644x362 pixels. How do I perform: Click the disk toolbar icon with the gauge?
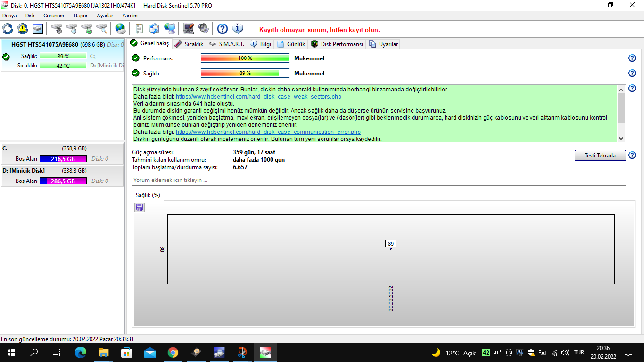click(57, 29)
